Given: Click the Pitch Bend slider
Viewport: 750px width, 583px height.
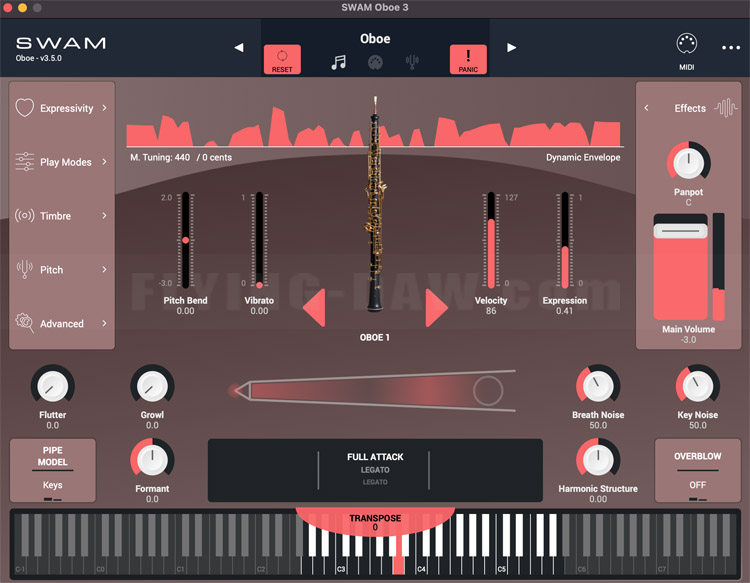Looking at the screenshot, I should [186, 240].
